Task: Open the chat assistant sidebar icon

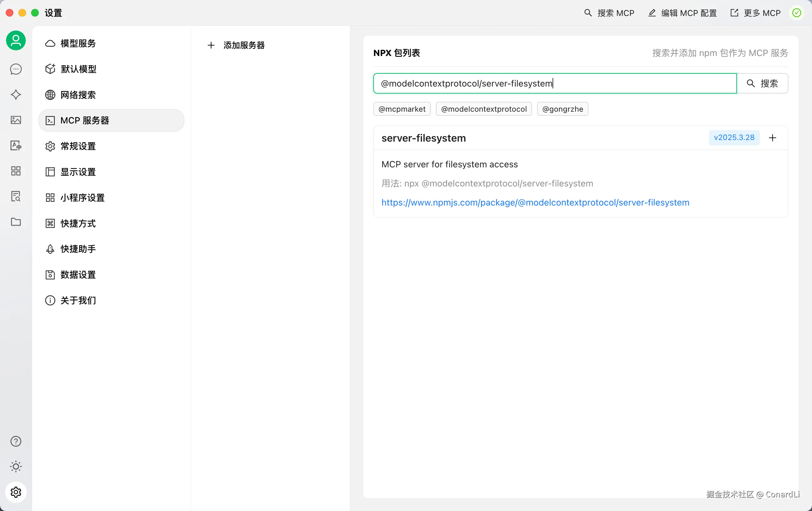Action: tap(16, 69)
